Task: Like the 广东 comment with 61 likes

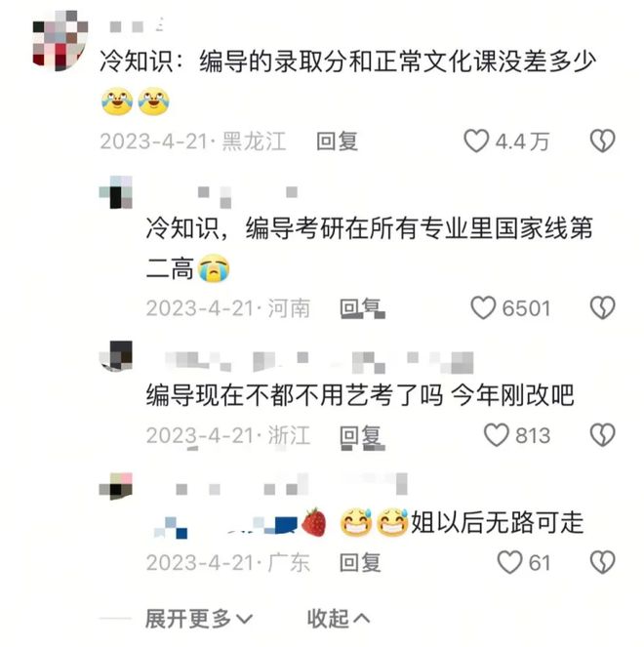Action: coord(510,562)
